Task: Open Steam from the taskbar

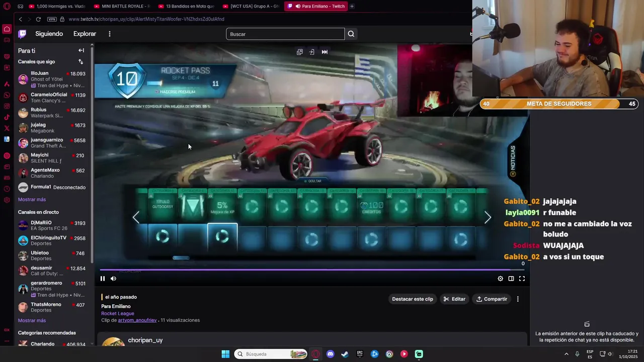Action: (x=345, y=354)
